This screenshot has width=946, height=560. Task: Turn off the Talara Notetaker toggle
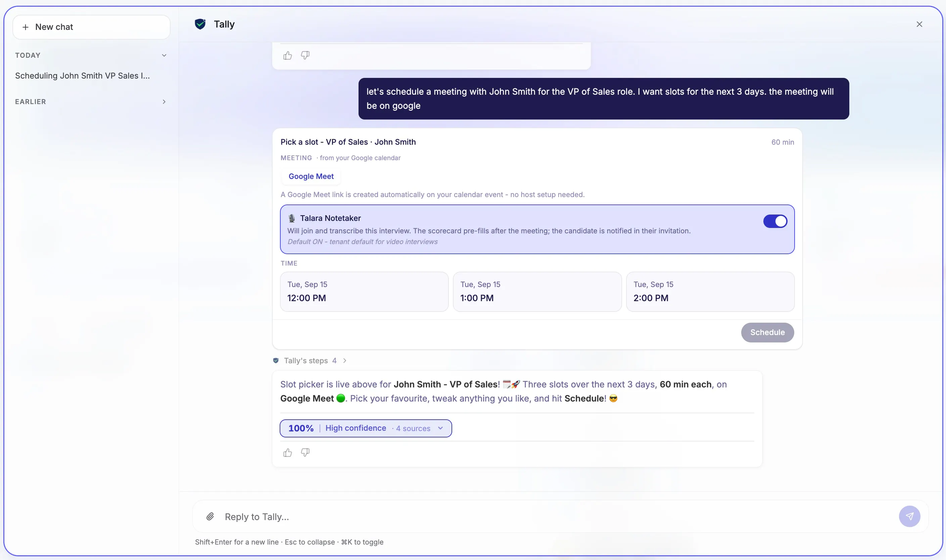775,221
